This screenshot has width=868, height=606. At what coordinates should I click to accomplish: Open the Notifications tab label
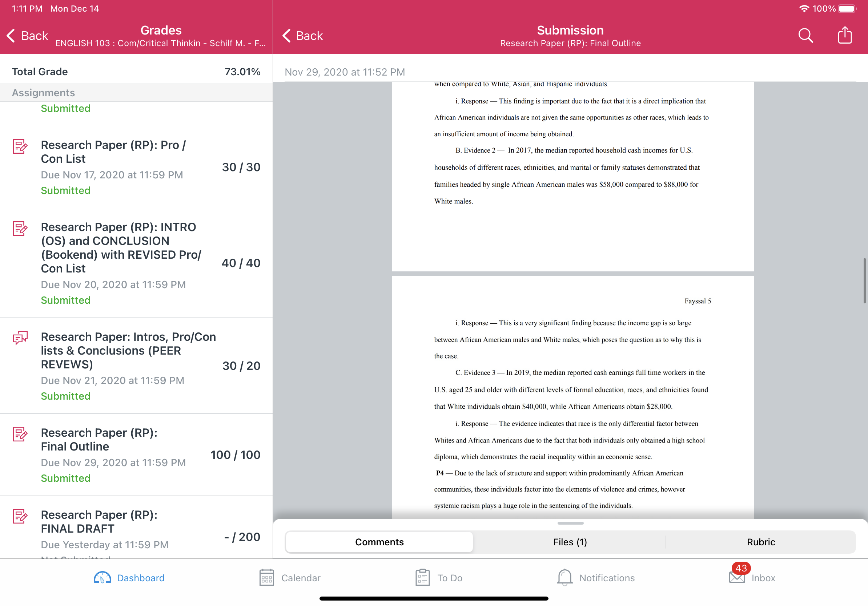(x=607, y=578)
